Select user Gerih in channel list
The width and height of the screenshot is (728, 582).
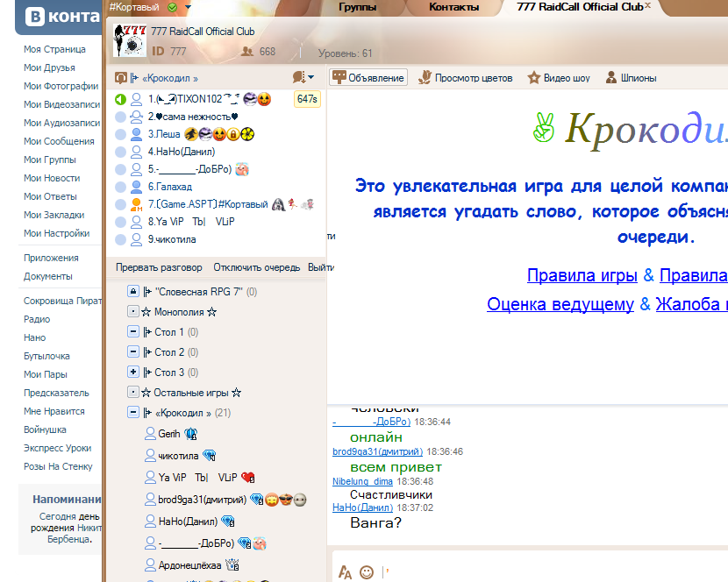[168, 434]
